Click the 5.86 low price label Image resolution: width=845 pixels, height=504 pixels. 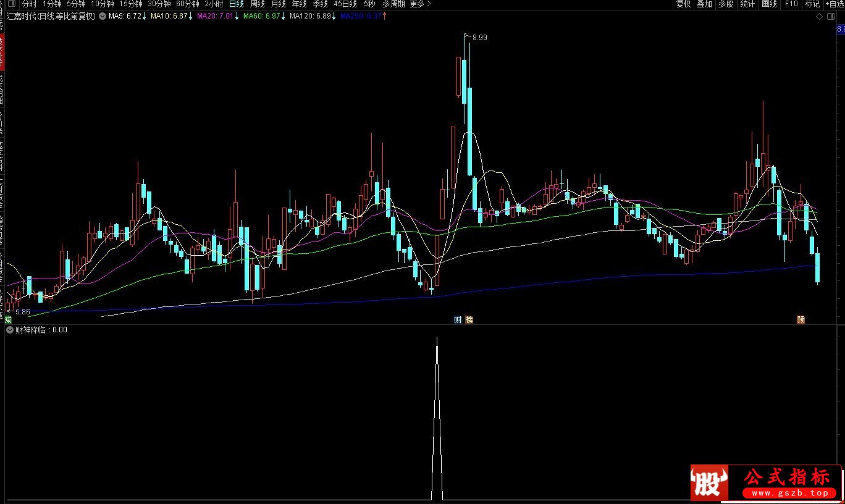pos(23,313)
